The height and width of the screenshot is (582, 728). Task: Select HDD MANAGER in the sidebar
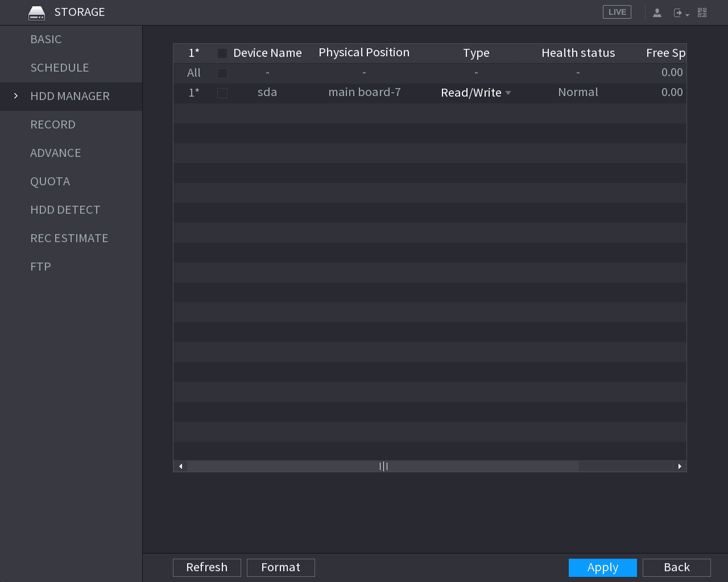click(x=71, y=96)
